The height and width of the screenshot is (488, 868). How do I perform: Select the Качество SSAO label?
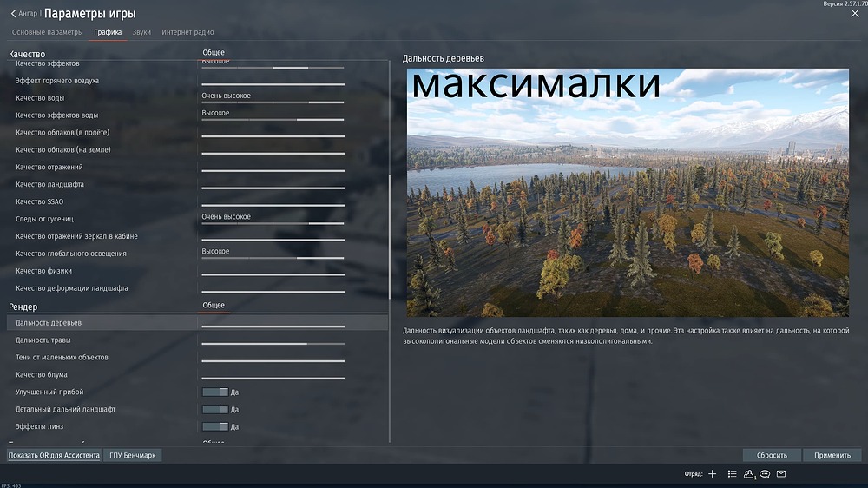click(x=39, y=201)
